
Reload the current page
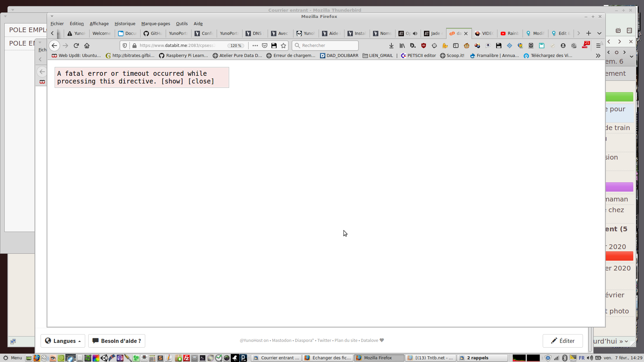coord(76,46)
